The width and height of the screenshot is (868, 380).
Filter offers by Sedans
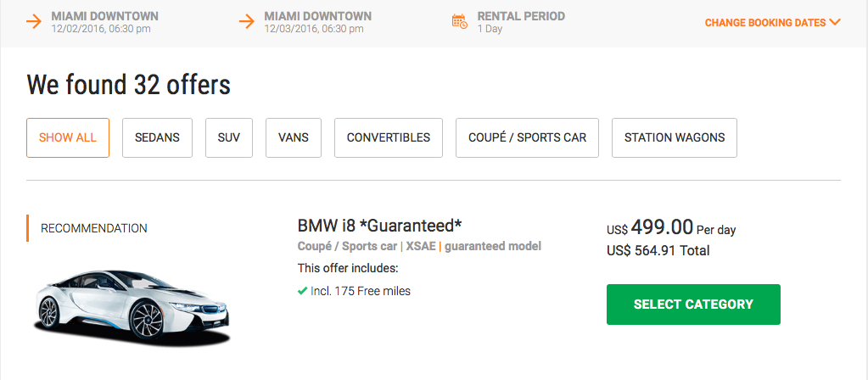(x=157, y=137)
